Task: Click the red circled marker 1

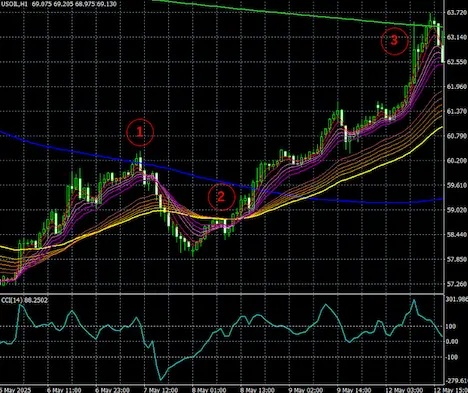Action: [x=140, y=132]
